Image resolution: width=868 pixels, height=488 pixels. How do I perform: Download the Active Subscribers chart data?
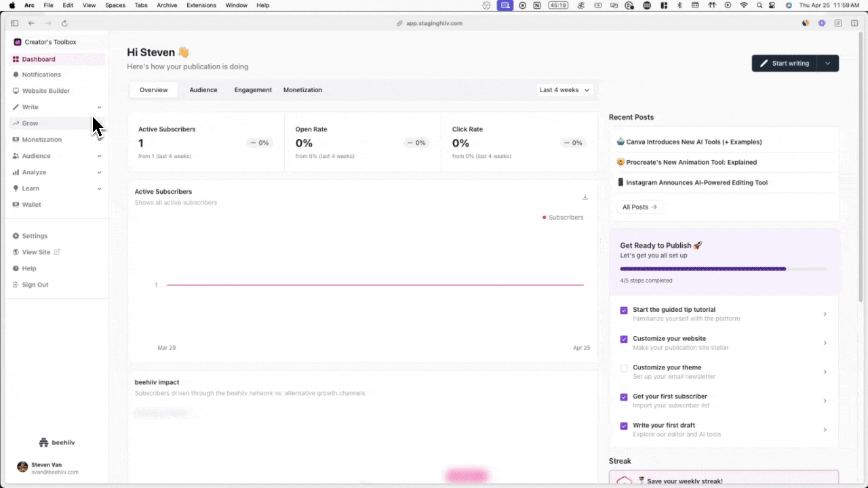(585, 197)
